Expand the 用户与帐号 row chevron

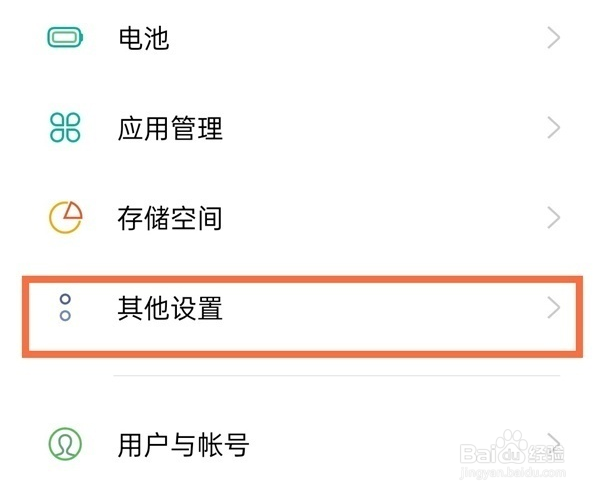pyautogui.click(x=554, y=443)
